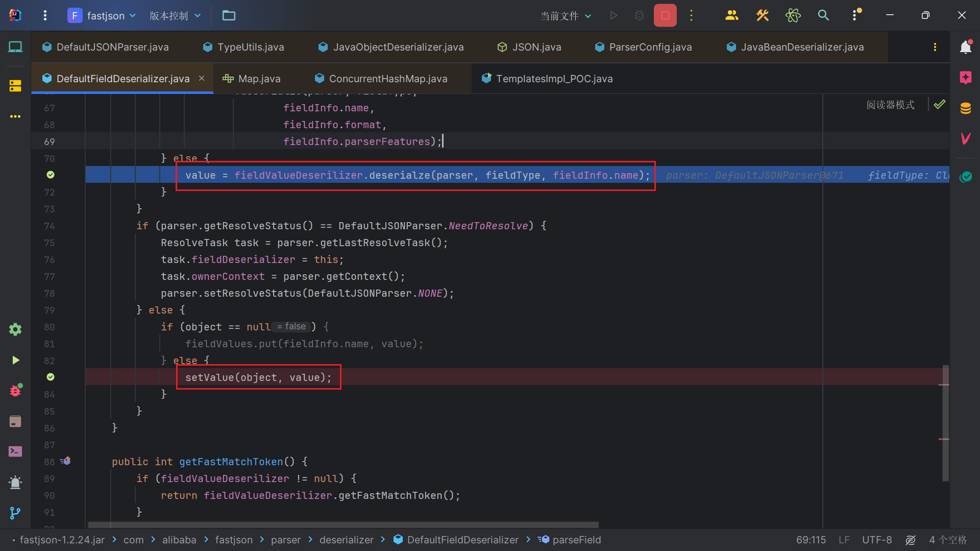Switch to TemplatesImpl_POC.java tab

point(547,79)
